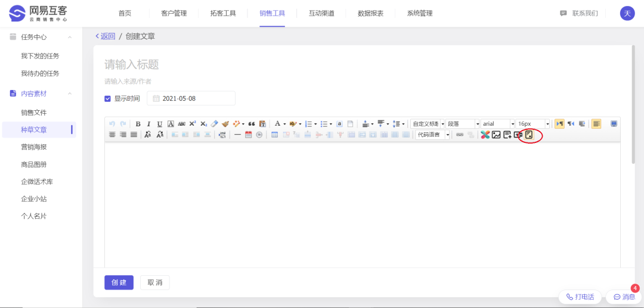This screenshot has width=644, height=308.
Task: Toggle fullscreen editor mode
Action: click(614, 124)
